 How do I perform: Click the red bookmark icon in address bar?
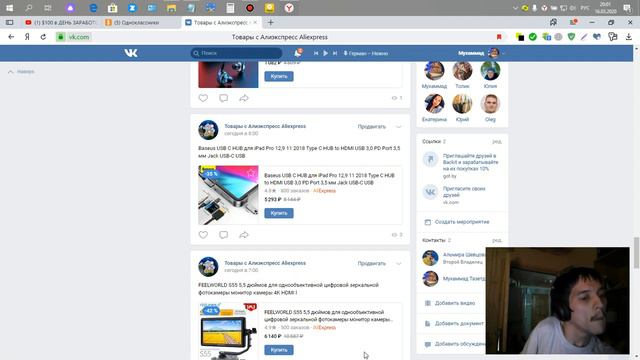[x=499, y=37]
